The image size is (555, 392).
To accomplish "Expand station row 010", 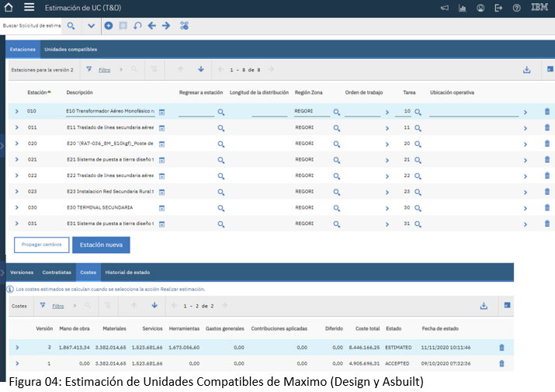I will (x=16, y=111).
